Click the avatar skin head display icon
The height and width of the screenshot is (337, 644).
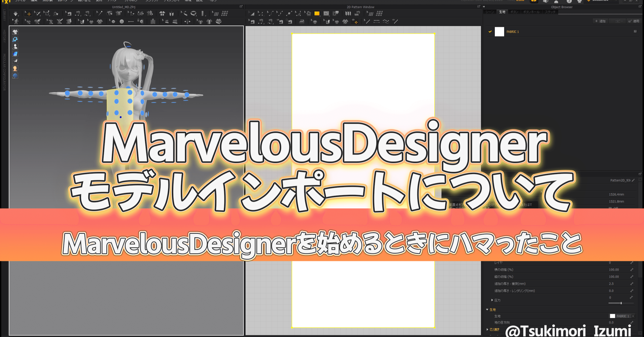click(15, 68)
